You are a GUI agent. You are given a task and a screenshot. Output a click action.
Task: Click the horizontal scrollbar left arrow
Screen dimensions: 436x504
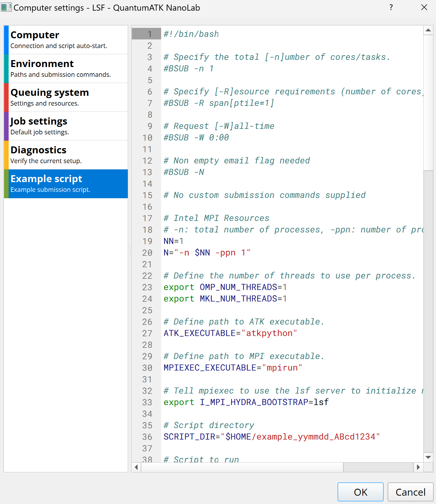pos(136,467)
